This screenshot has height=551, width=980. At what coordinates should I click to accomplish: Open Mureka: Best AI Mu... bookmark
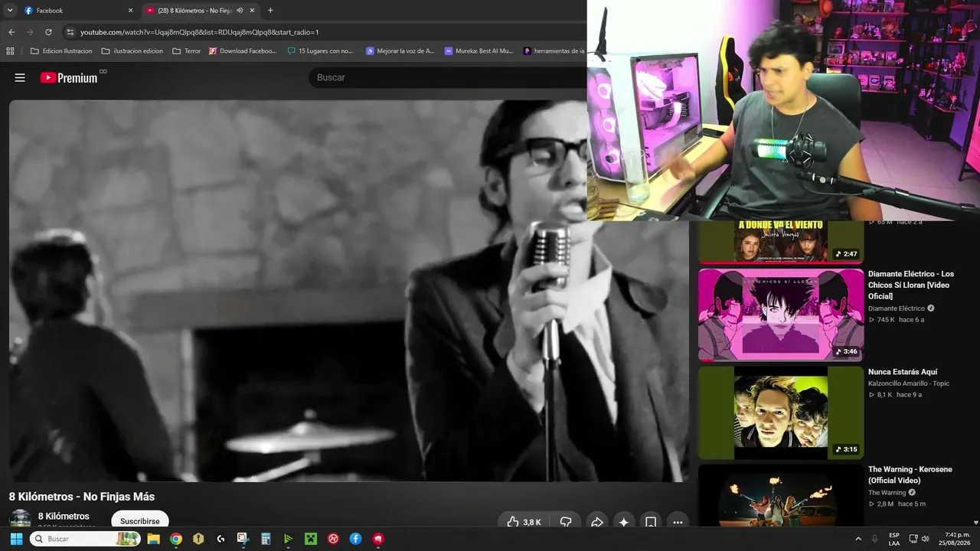[479, 51]
